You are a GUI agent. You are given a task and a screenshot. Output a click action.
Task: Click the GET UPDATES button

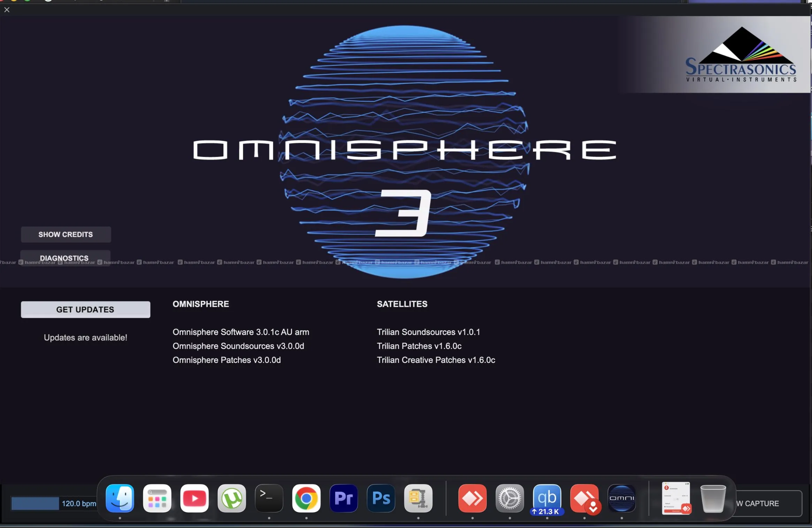click(x=85, y=309)
